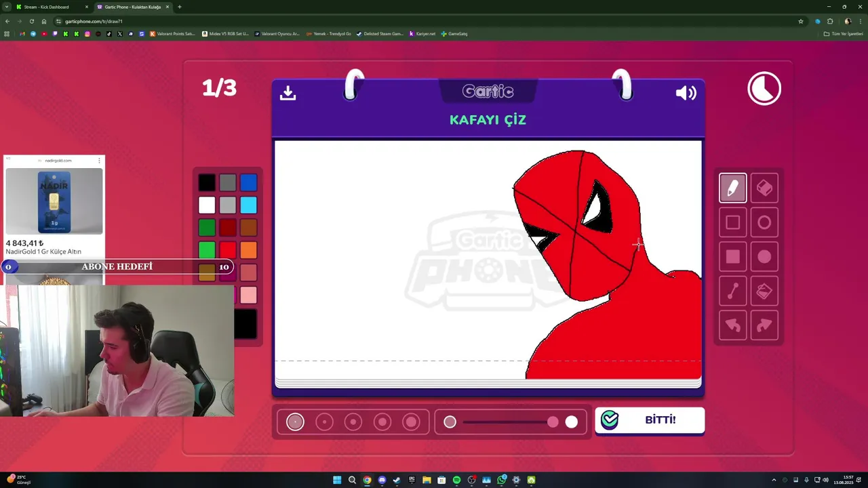The image size is (868, 488).
Task: Download the drawing with the arrow icon
Action: pos(288,93)
